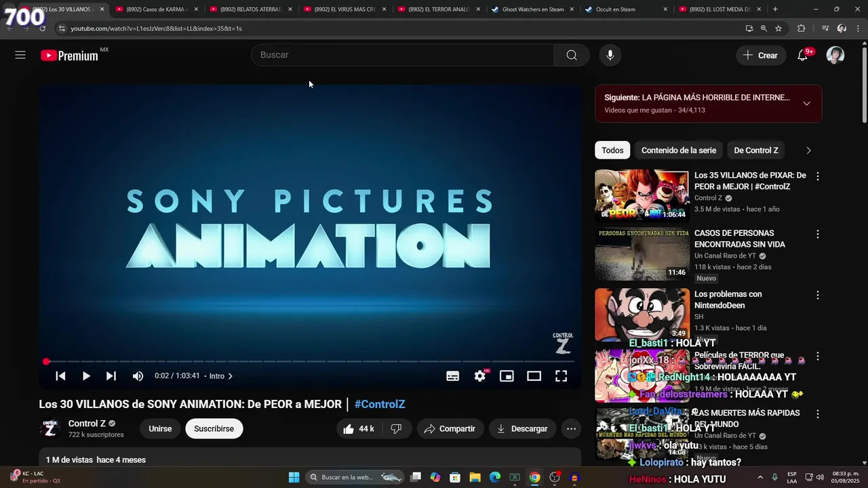Open more actions ellipsis below video
868x488 pixels.
(x=571, y=429)
